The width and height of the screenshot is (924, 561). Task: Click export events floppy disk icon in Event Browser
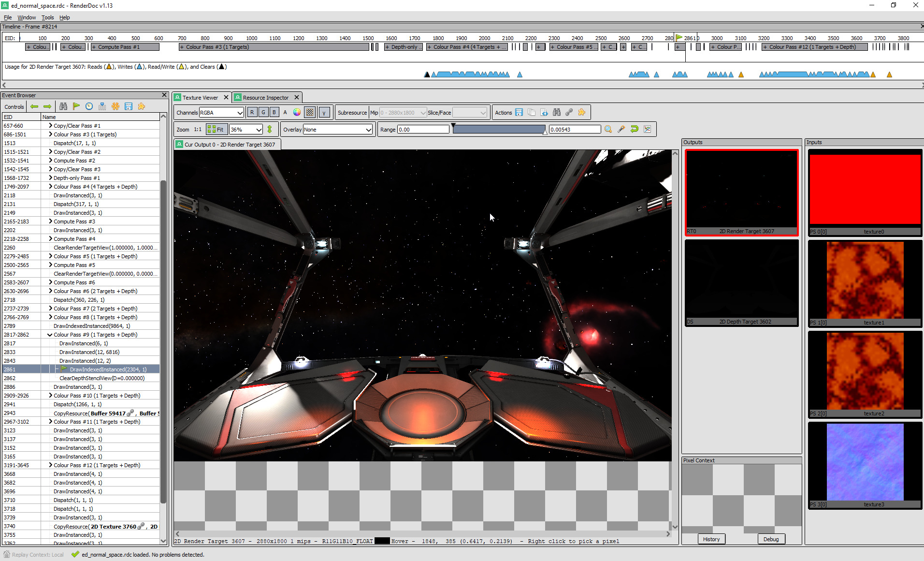point(129,106)
